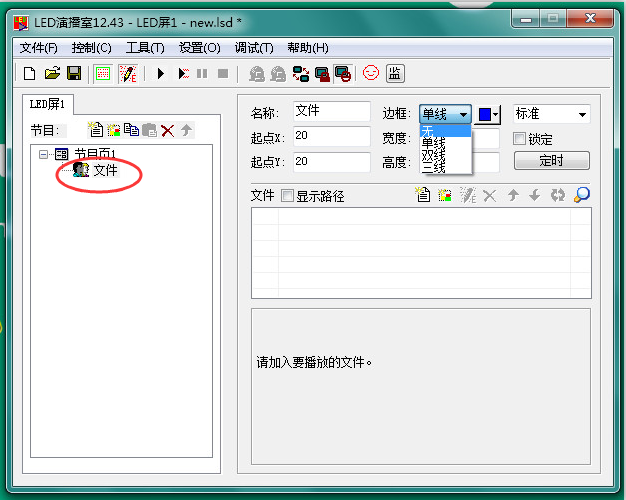
Task: Tick the 锁定 lock checkbox
Action: pyautogui.click(x=519, y=139)
